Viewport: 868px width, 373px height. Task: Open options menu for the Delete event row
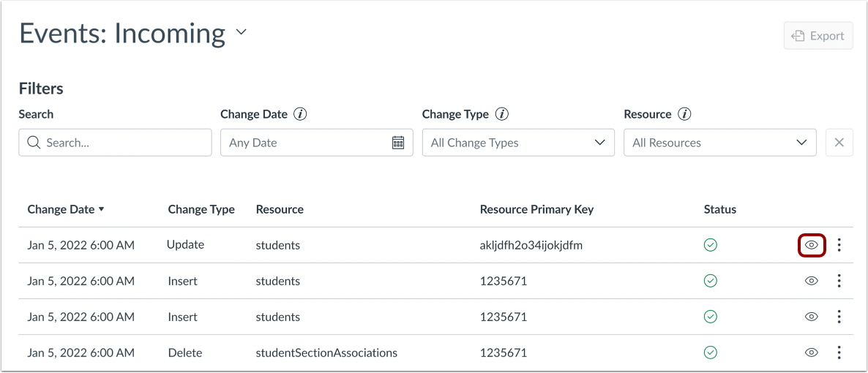(839, 353)
